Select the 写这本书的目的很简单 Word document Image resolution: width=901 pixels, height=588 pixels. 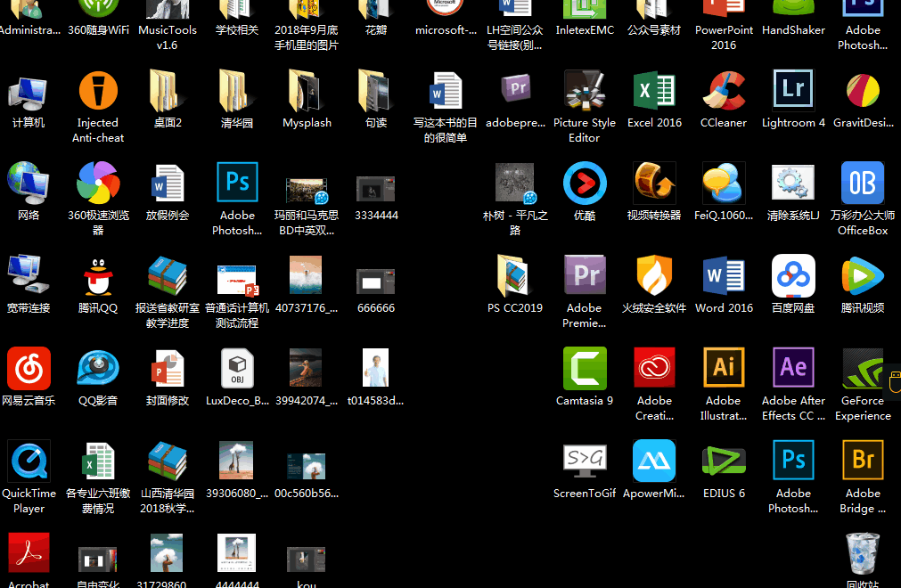pyautogui.click(x=446, y=91)
